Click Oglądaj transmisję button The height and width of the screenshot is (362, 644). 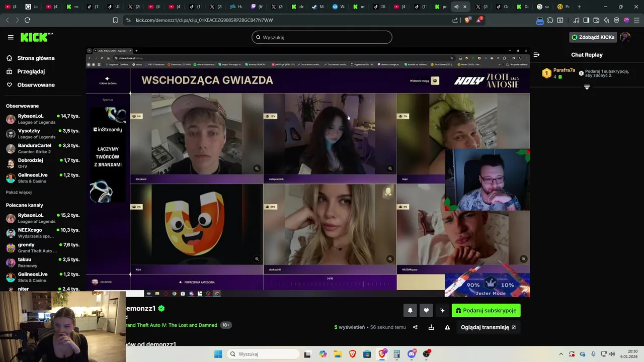488,327
